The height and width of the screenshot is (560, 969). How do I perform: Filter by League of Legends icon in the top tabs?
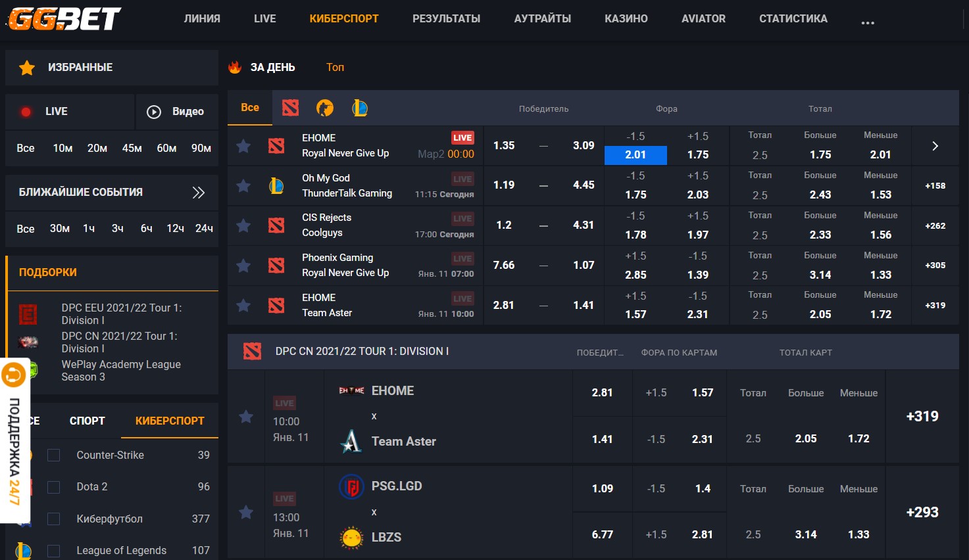click(359, 108)
